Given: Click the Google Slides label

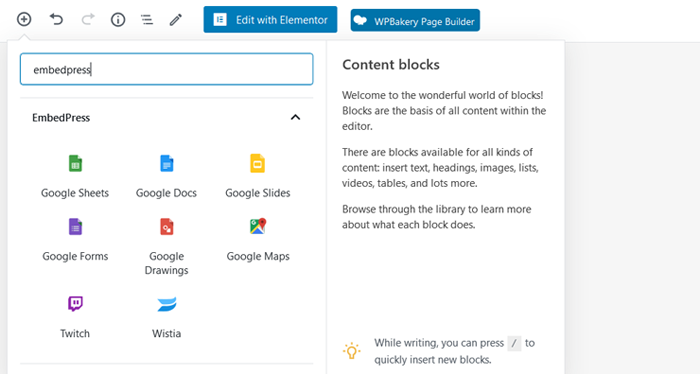Looking at the screenshot, I should [x=258, y=193].
